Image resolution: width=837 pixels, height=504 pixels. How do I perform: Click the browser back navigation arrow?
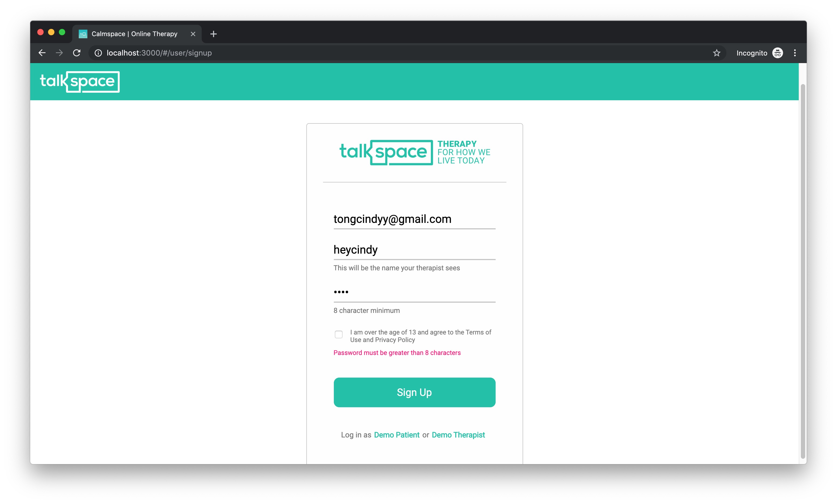click(x=42, y=53)
